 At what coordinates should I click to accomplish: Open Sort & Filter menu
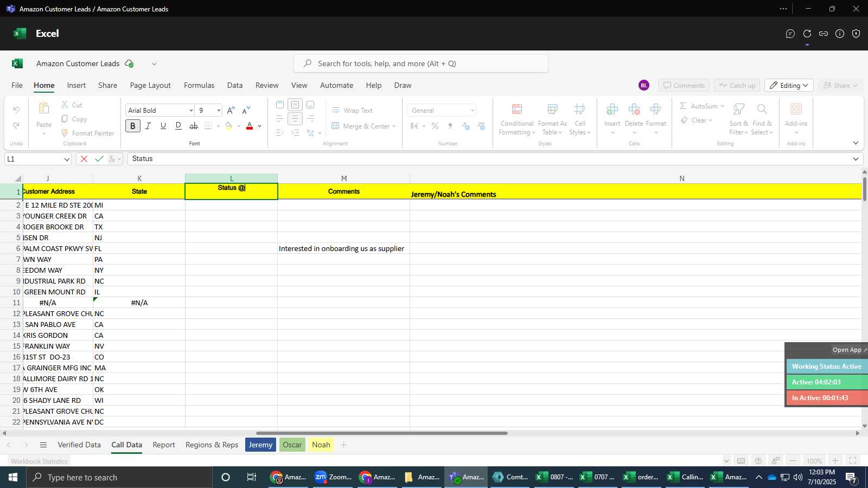pos(739,119)
